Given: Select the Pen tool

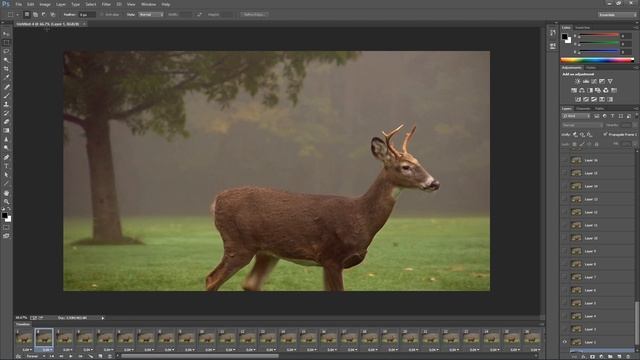Looking at the screenshot, I should pyautogui.click(x=6, y=157).
